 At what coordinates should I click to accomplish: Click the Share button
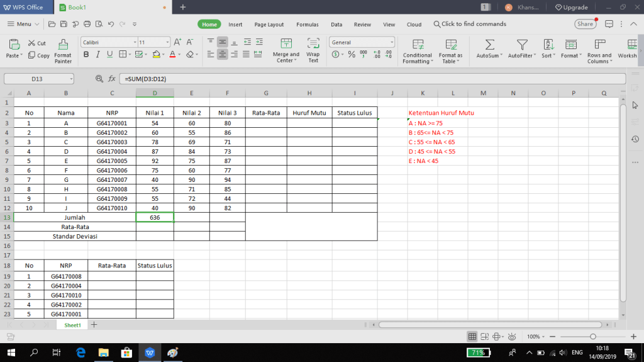coord(585,24)
